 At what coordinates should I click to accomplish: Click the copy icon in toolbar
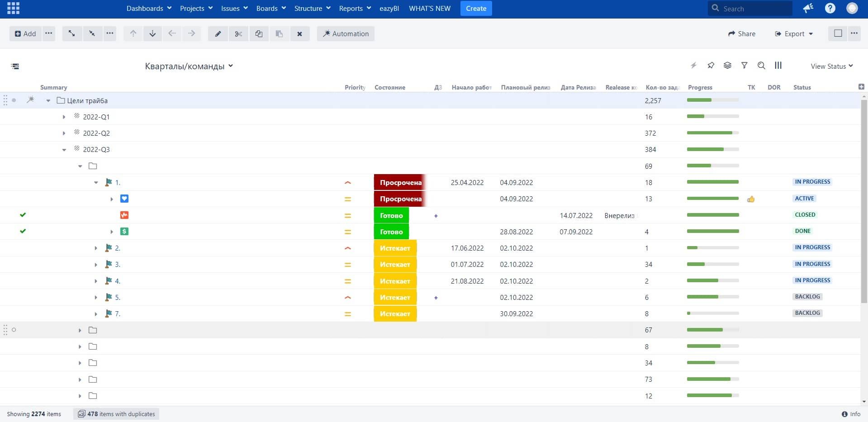click(x=259, y=34)
